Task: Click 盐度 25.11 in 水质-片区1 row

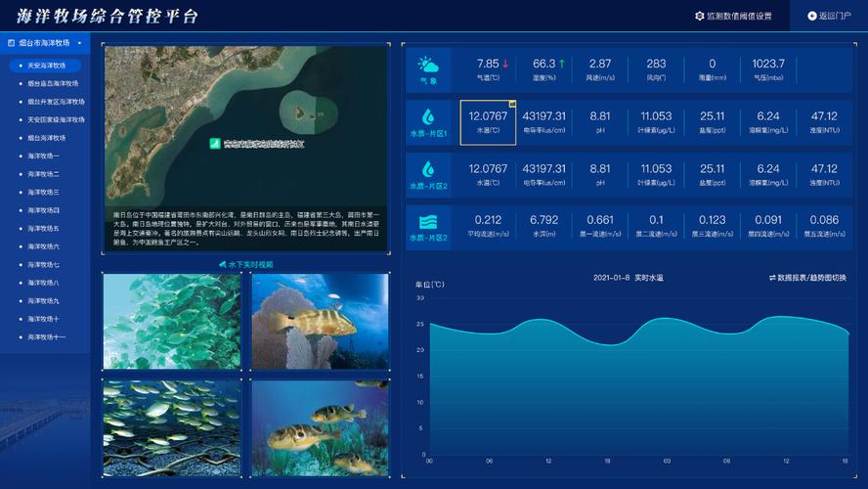Action: (713, 122)
